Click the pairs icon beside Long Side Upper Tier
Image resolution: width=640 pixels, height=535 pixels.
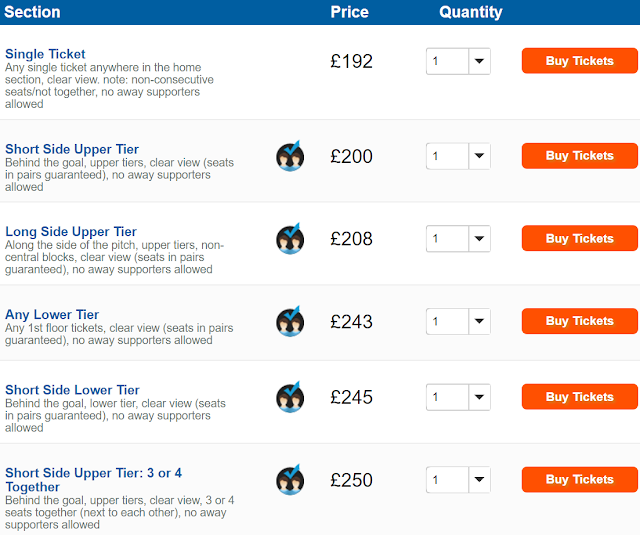[x=290, y=239]
